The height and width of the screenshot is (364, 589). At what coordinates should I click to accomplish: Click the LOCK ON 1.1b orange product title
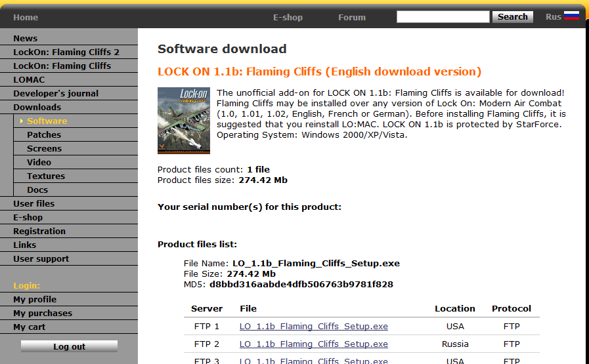tap(319, 71)
